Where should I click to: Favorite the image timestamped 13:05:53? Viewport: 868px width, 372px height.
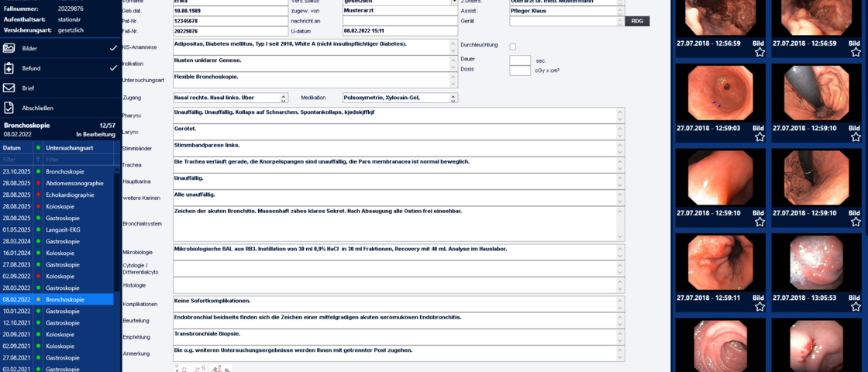click(856, 307)
